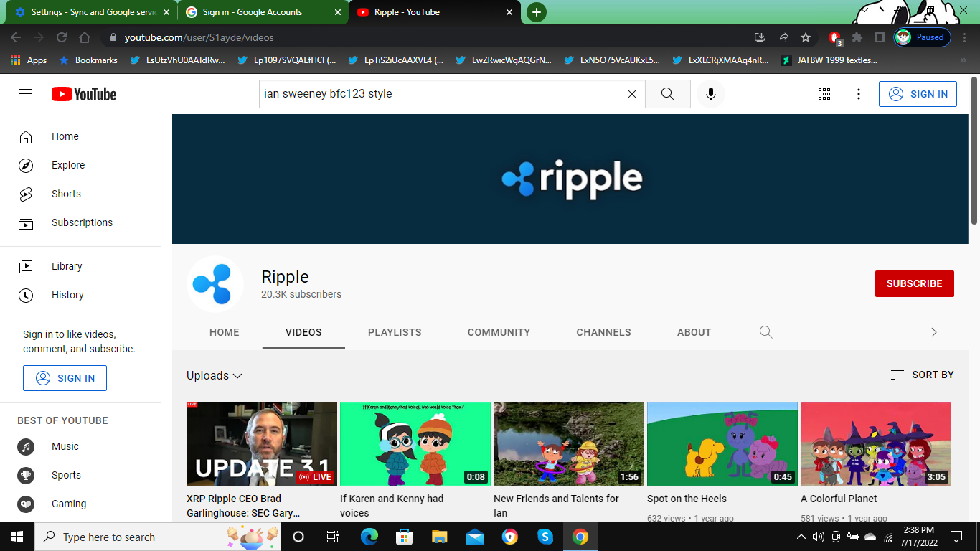
Task: Search within the Ripple channel
Action: coord(766,332)
